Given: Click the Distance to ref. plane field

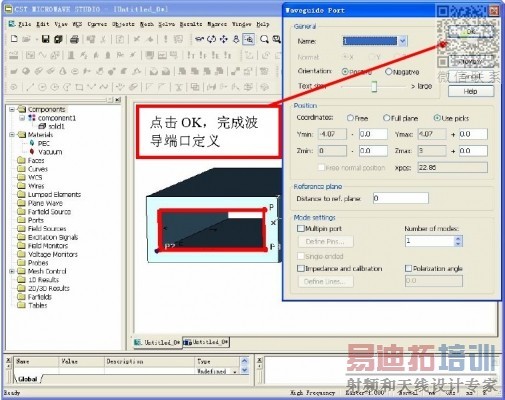Looking at the screenshot, I should point(401,198).
